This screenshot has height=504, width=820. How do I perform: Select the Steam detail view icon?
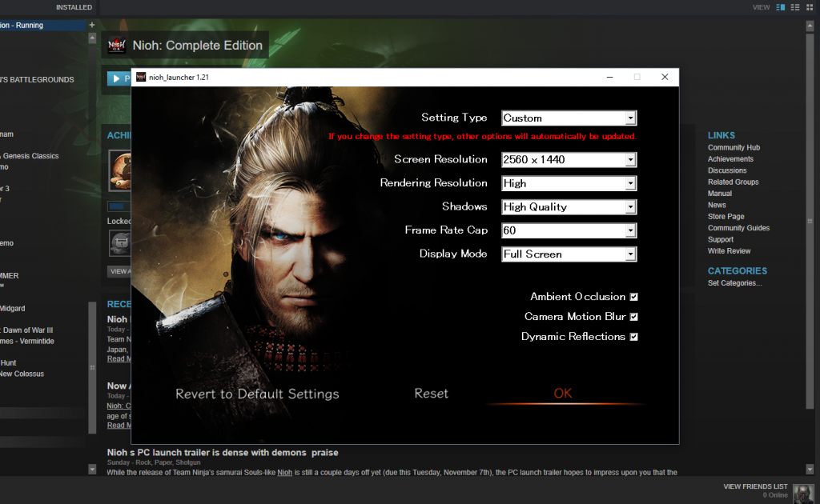point(780,7)
